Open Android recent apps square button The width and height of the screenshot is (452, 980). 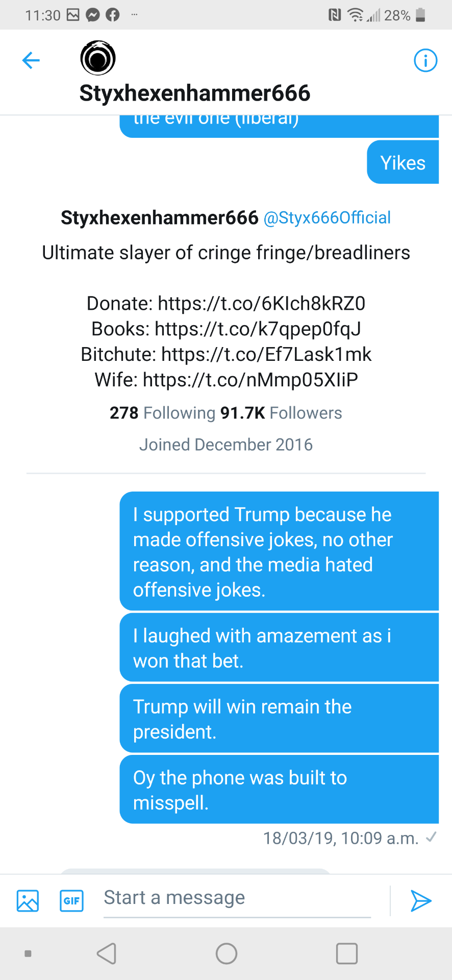click(346, 953)
